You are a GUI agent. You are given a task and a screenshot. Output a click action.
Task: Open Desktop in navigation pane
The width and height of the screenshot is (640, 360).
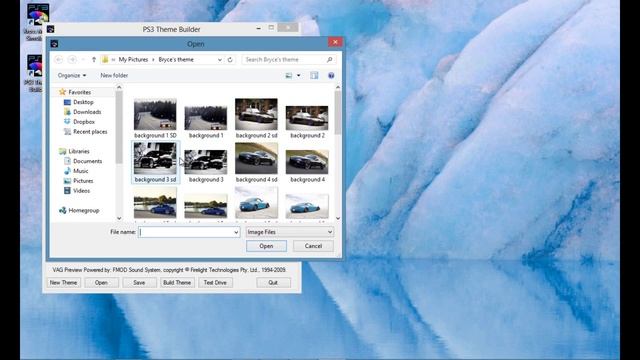click(83, 102)
